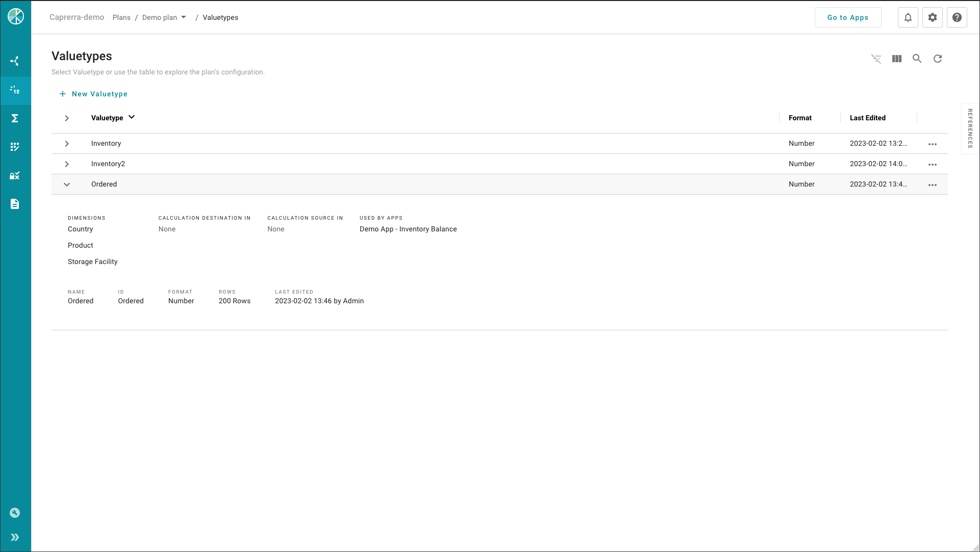The image size is (980, 552).
Task: Open the REFERENCES panel tab on the right
Action: click(970, 128)
